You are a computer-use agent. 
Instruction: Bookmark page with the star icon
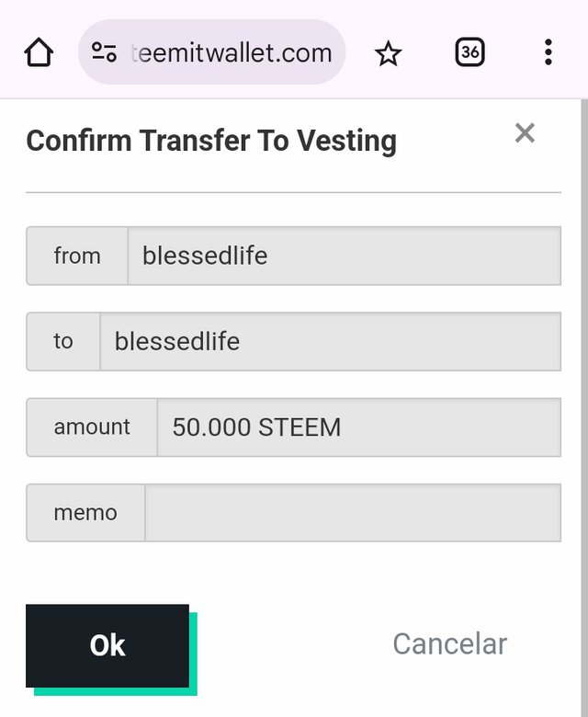(389, 53)
